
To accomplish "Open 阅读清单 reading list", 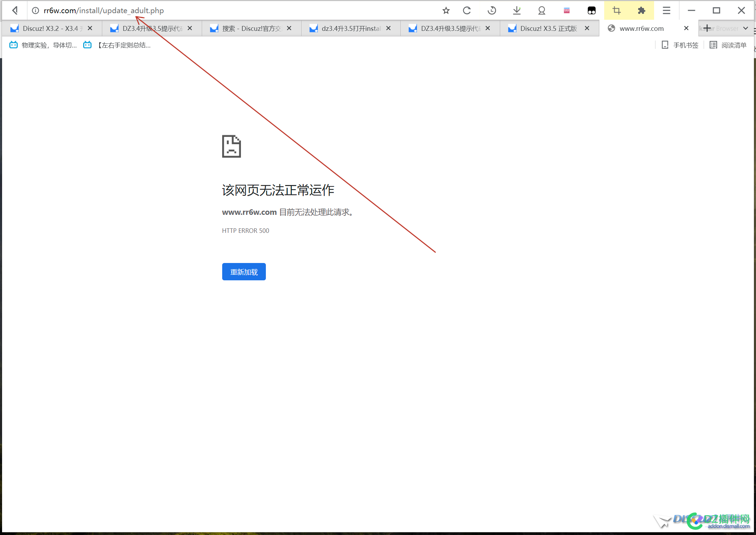I will pyautogui.click(x=728, y=45).
